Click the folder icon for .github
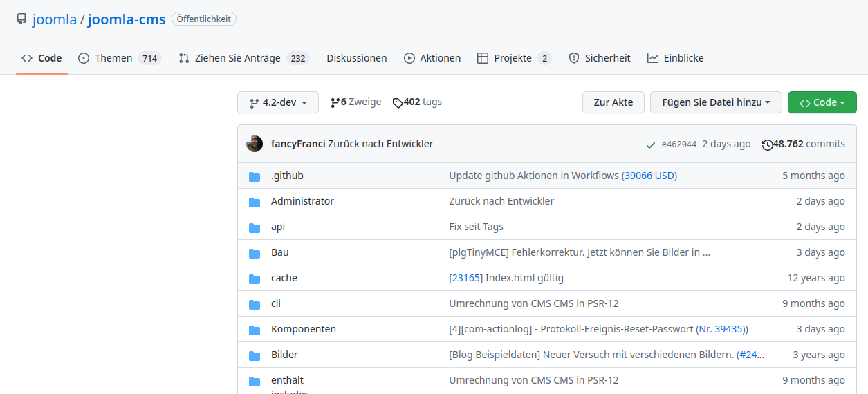This screenshot has width=868, height=394. (x=255, y=176)
